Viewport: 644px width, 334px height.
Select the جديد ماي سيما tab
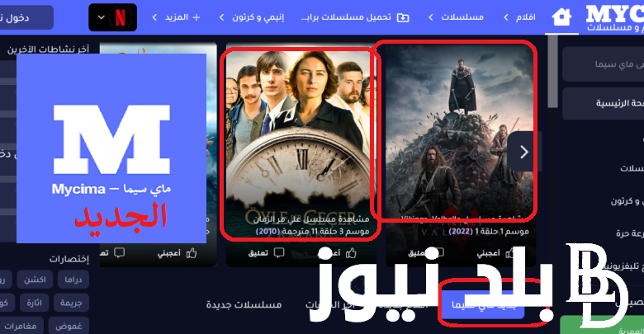tap(483, 305)
